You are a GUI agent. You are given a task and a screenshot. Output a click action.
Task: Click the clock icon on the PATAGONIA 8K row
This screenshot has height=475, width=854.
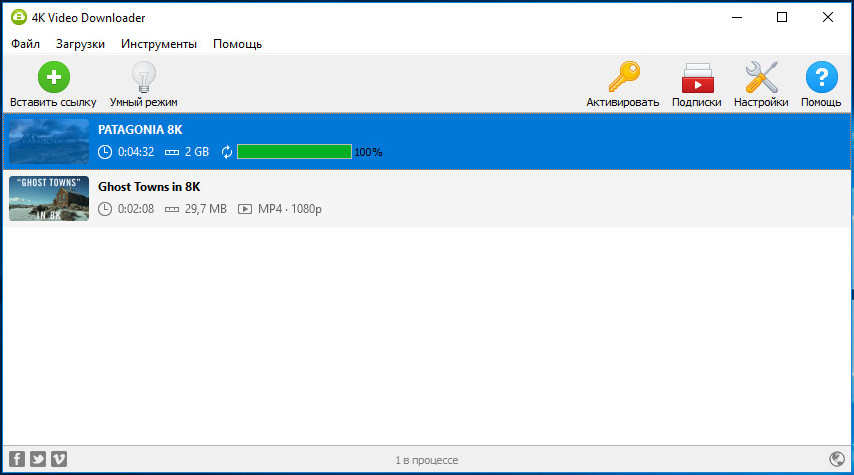tap(105, 152)
